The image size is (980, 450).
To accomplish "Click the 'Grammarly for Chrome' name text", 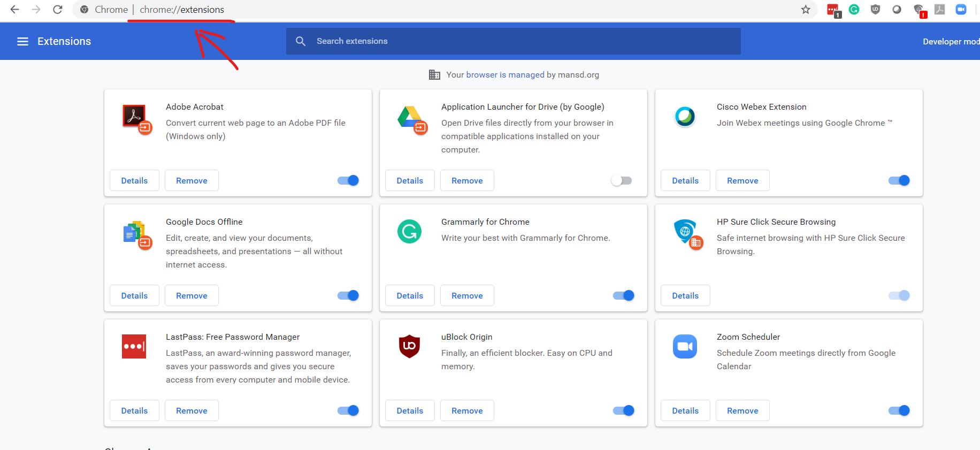I will tap(485, 222).
